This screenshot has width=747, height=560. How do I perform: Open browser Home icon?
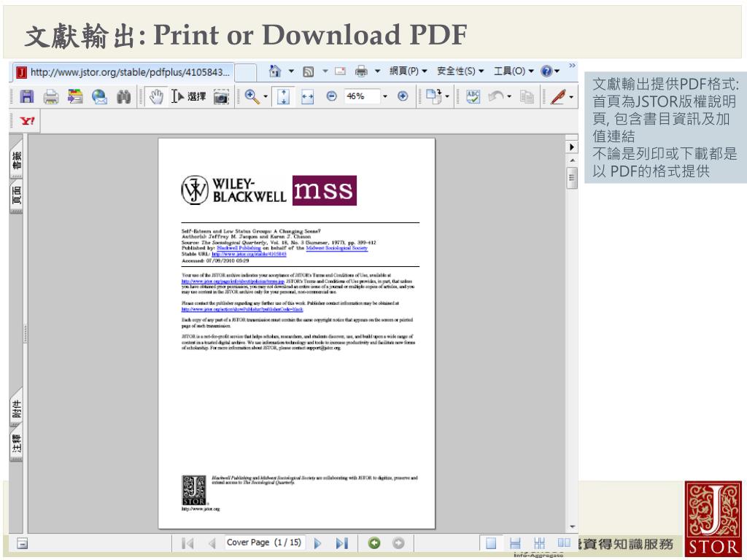(275, 71)
